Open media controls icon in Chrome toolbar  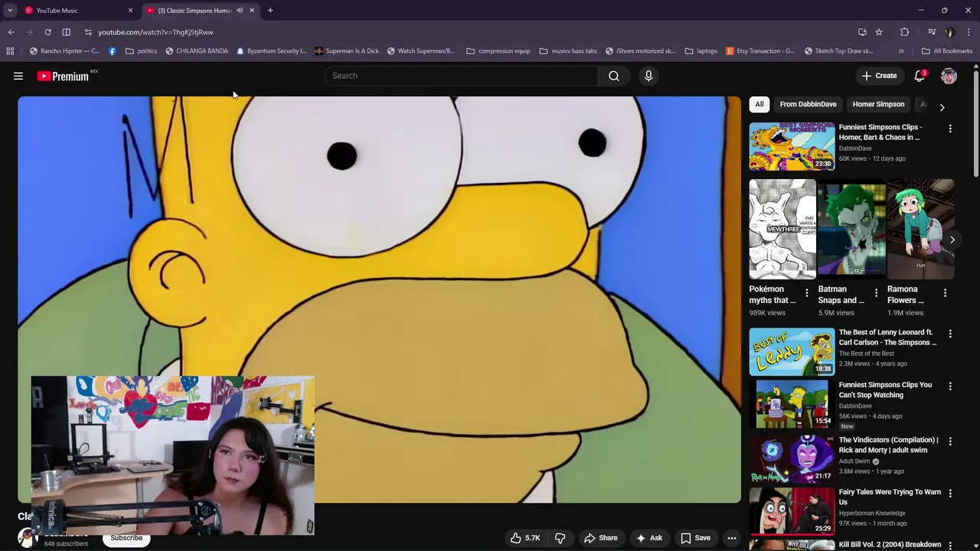(932, 32)
